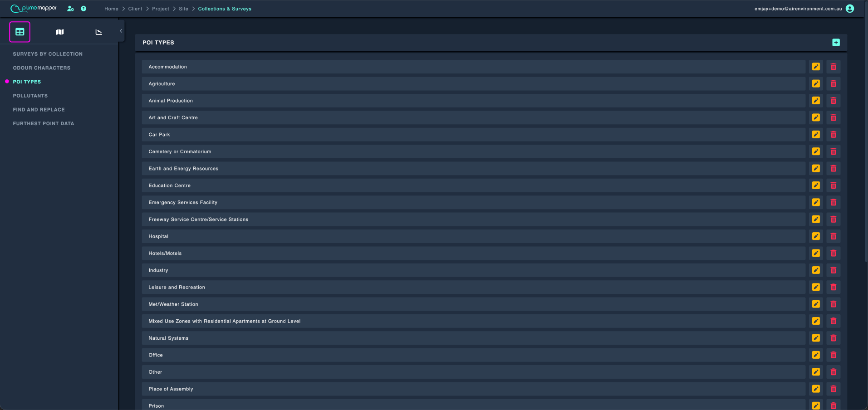Edit the Hospital POI type
Viewport: 868px width, 410px height.
click(x=816, y=236)
